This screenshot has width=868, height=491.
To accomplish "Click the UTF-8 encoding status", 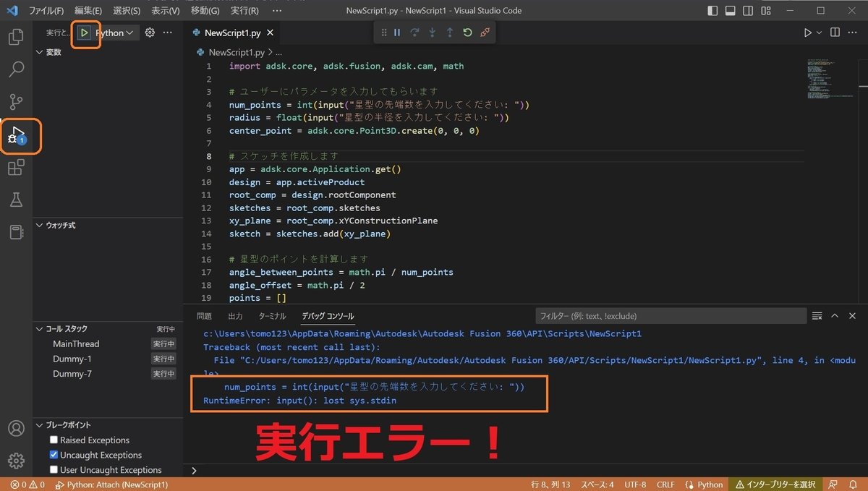I will tap(635, 484).
